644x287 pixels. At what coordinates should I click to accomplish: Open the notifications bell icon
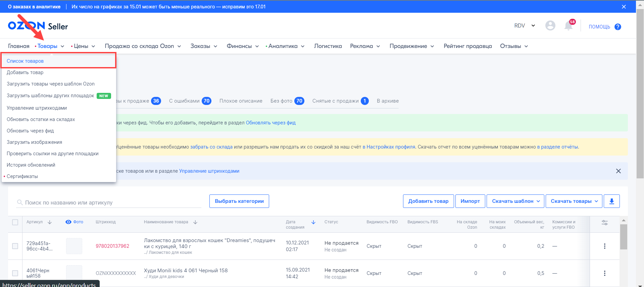[568, 26]
